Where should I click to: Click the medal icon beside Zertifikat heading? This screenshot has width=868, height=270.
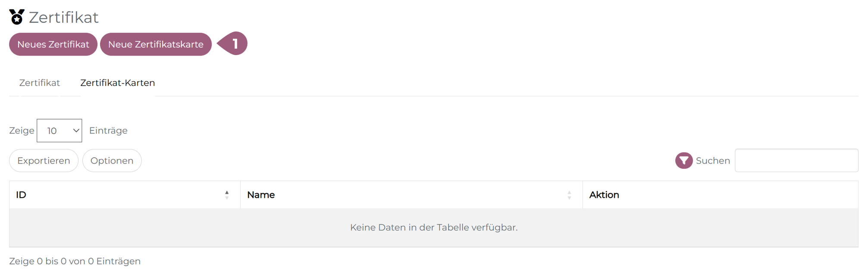pyautogui.click(x=17, y=17)
